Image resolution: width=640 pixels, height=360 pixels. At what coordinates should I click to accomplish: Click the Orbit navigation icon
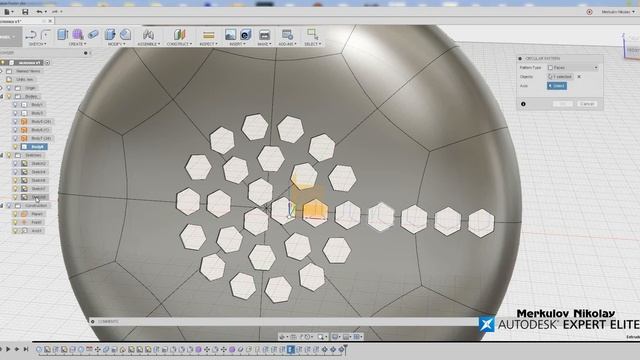pos(282,337)
